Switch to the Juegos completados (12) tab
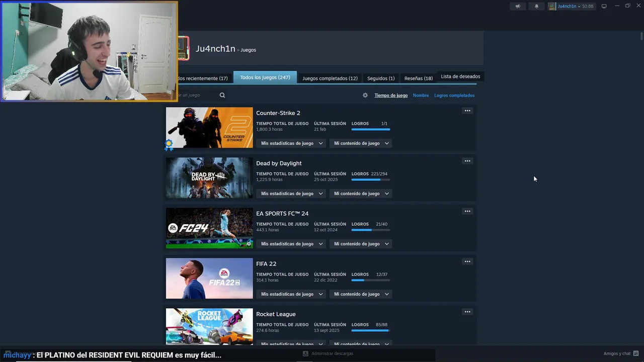The height and width of the screenshot is (362, 644). coord(330,78)
